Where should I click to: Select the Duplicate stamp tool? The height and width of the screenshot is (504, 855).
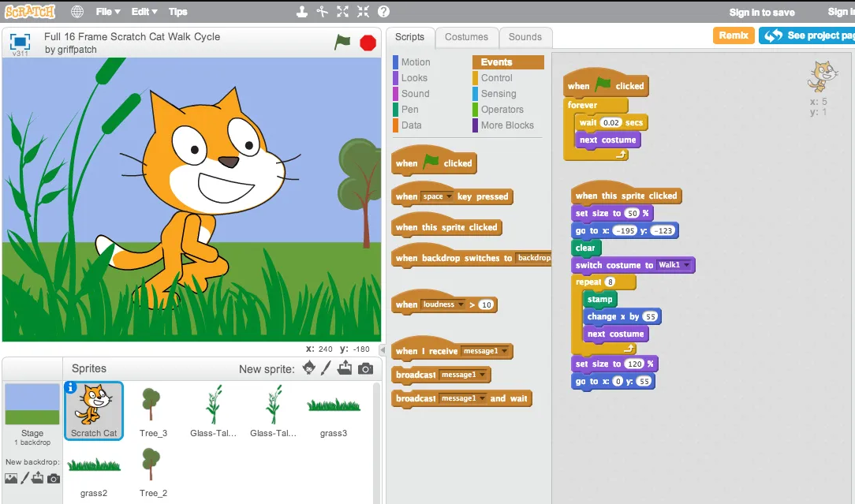click(x=301, y=12)
